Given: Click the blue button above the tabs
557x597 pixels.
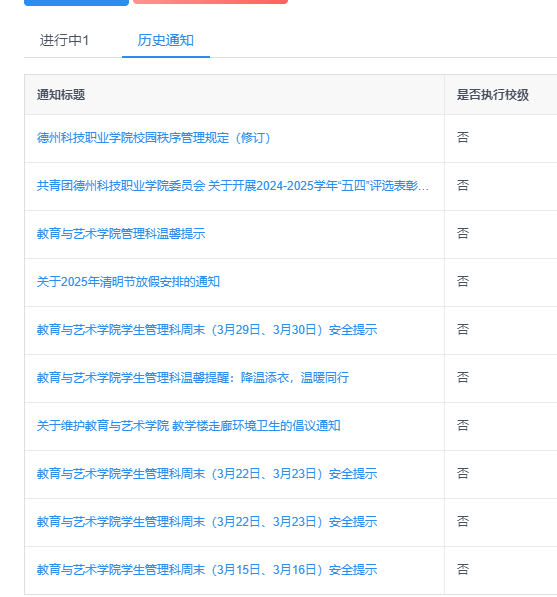Looking at the screenshot, I should (x=76, y=2).
